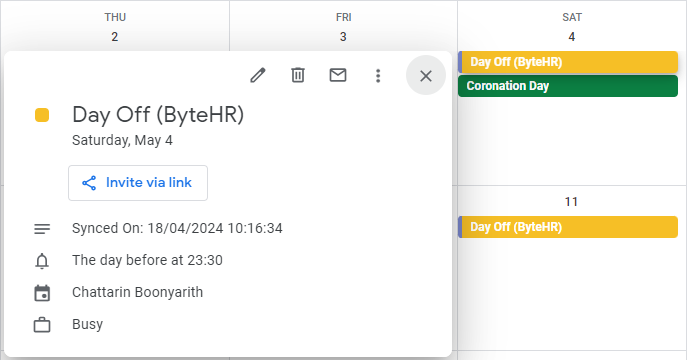Open the Coronation Day event

tap(568, 86)
